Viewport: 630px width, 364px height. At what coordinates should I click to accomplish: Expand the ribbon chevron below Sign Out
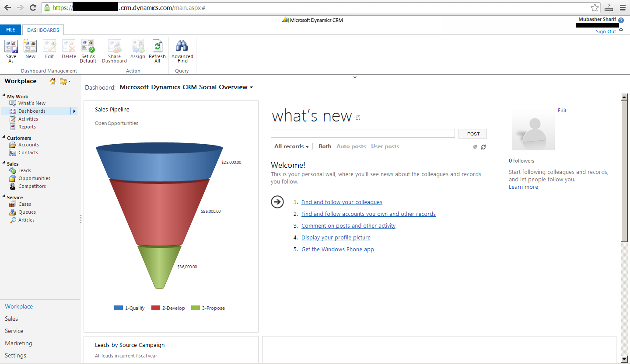[621, 29]
